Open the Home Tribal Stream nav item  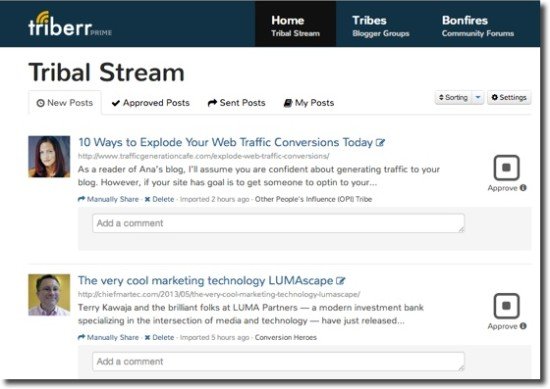(x=295, y=24)
